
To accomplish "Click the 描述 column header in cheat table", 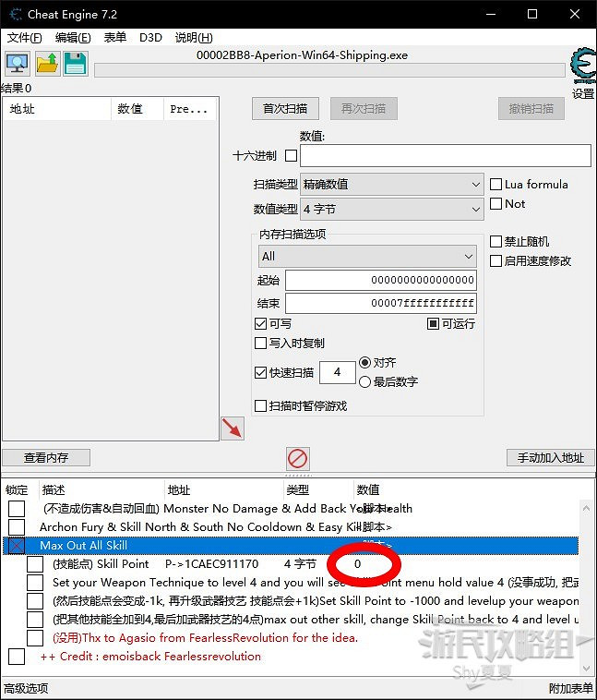I will 101,489.
